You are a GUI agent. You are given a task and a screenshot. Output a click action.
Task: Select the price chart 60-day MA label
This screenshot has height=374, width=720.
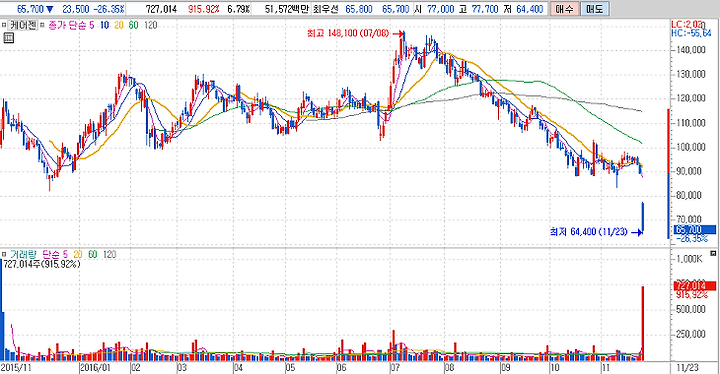pyautogui.click(x=133, y=25)
